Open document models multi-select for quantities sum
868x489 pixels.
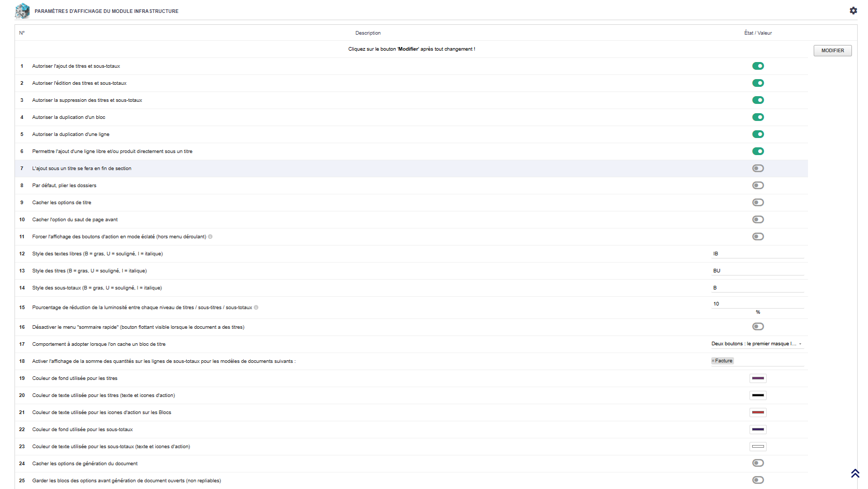point(757,361)
